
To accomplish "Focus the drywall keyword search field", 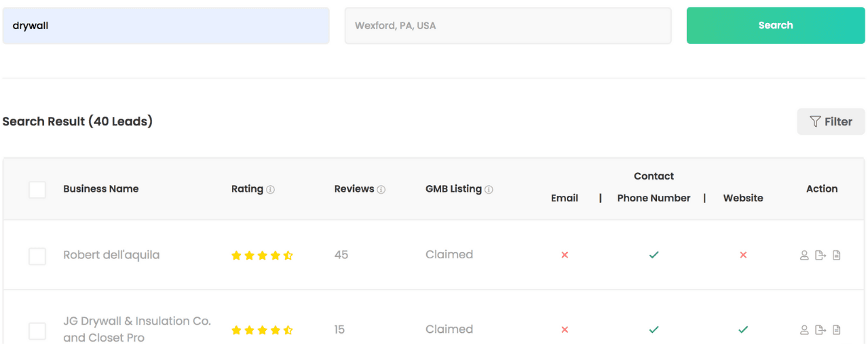I will pos(166,26).
